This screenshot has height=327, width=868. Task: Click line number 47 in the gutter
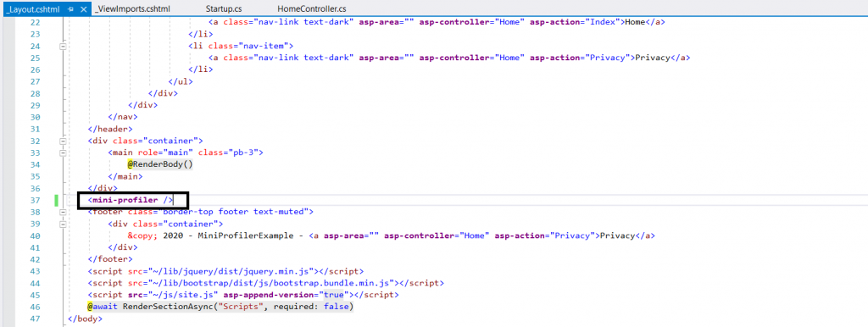tap(35, 319)
